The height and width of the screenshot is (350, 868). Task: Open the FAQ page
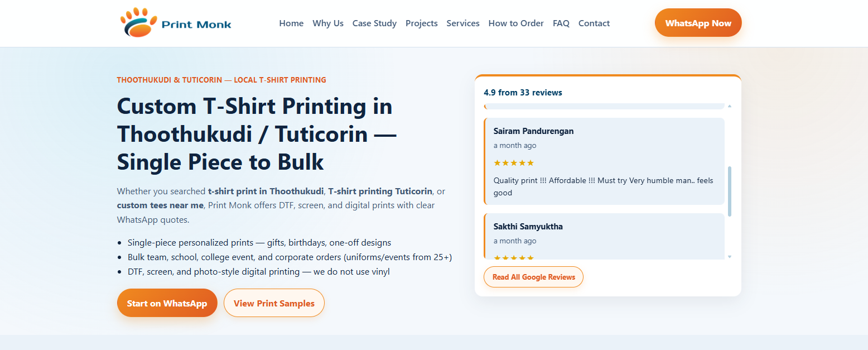[x=561, y=23]
